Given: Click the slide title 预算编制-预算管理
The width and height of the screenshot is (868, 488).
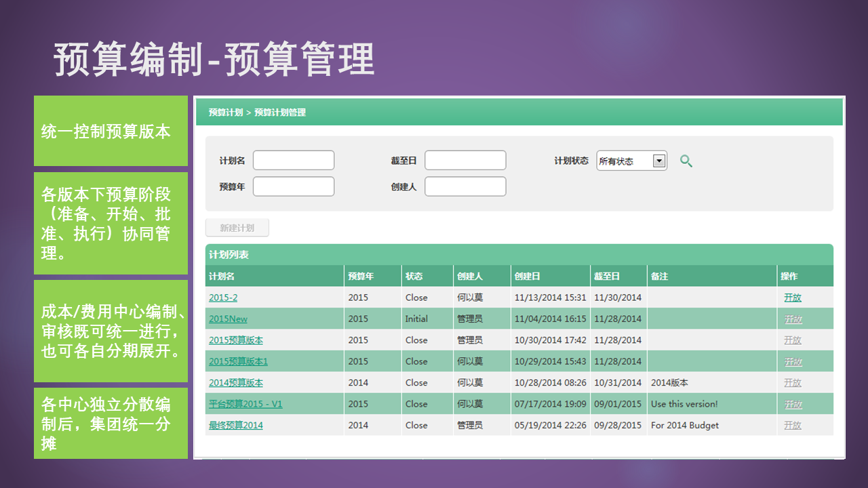Looking at the screenshot, I should (x=214, y=60).
